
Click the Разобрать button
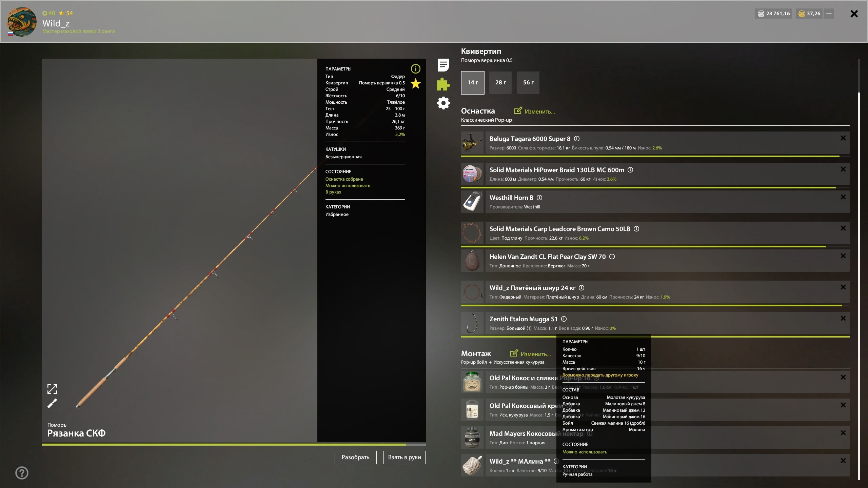(x=355, y=457)
